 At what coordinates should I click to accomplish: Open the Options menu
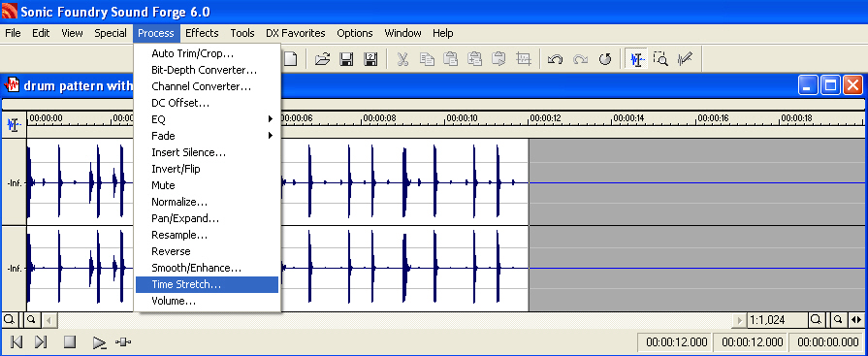click(355, 33)
